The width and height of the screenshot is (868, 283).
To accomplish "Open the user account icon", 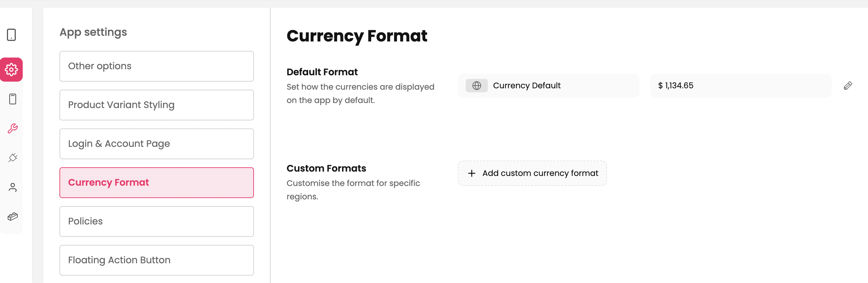I will pos(12,187).
